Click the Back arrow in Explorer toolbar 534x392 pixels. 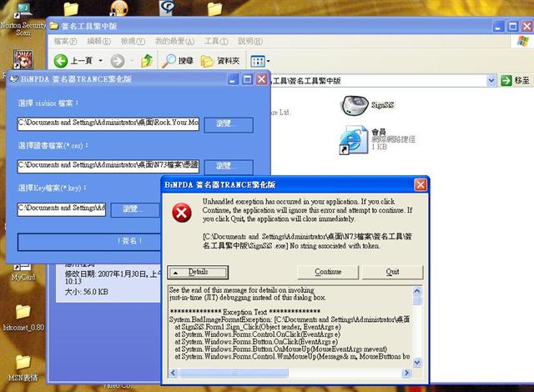(x=61, y=61)
